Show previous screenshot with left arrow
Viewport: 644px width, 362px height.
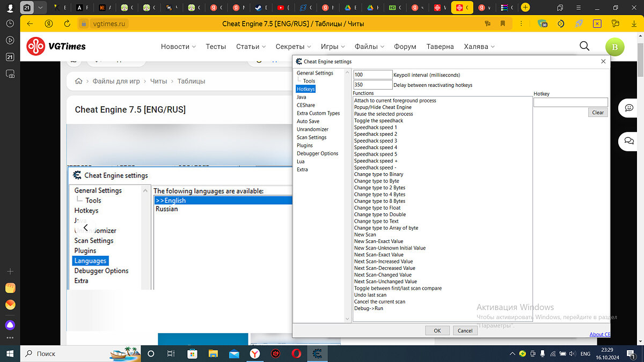click(85, 227)
